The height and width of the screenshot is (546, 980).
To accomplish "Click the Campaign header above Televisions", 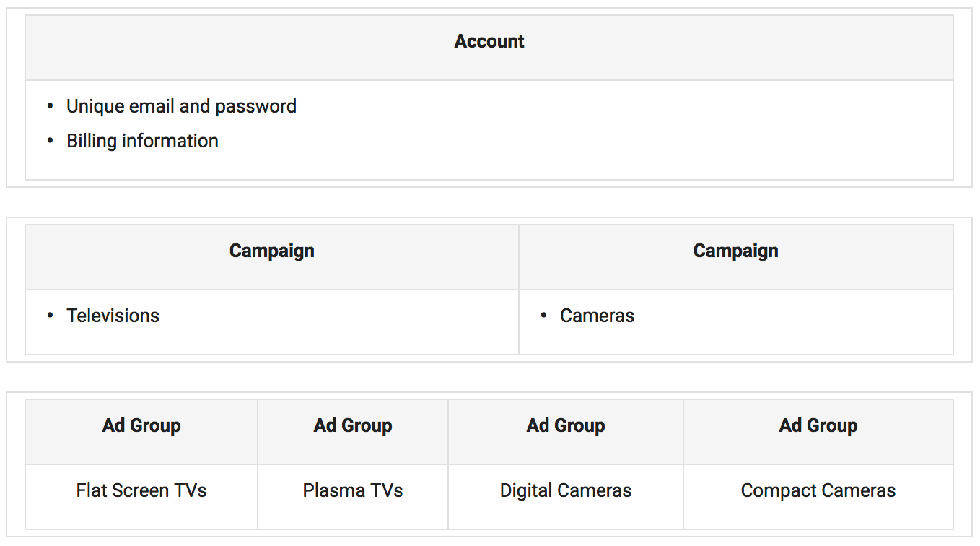I will click(271, 251).
